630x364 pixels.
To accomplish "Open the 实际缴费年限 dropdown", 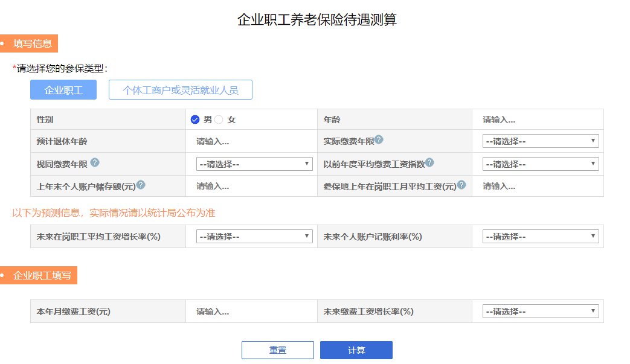I will 541,141.
